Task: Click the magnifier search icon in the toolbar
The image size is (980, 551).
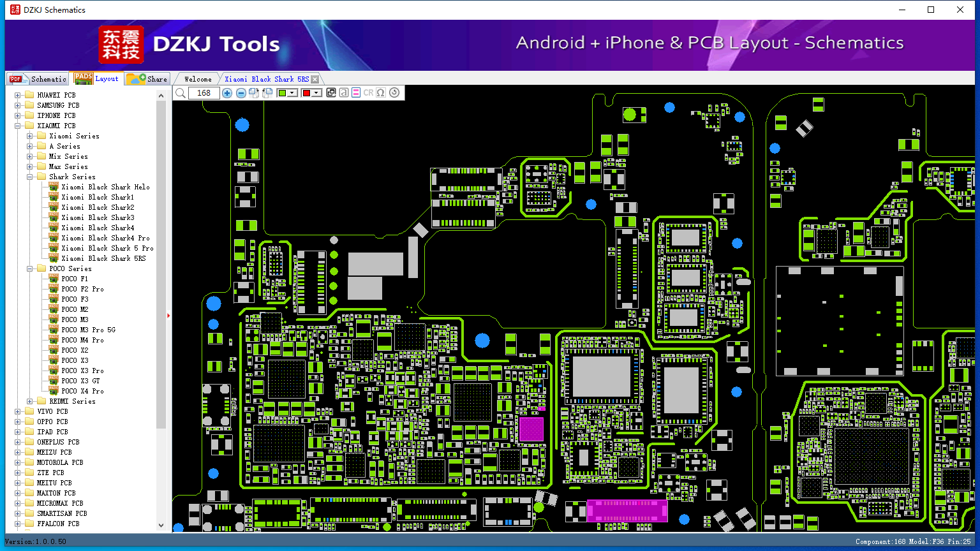Action: coord(181,93)
